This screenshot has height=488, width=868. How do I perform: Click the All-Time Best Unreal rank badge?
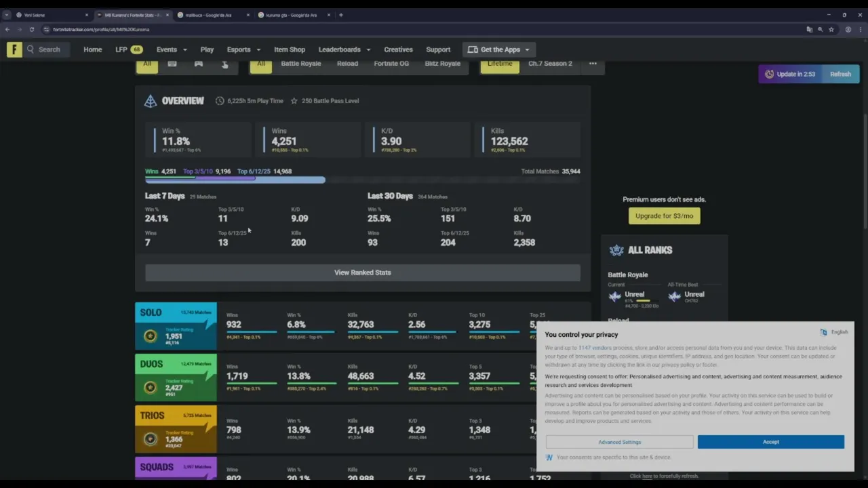click(674, 297)
